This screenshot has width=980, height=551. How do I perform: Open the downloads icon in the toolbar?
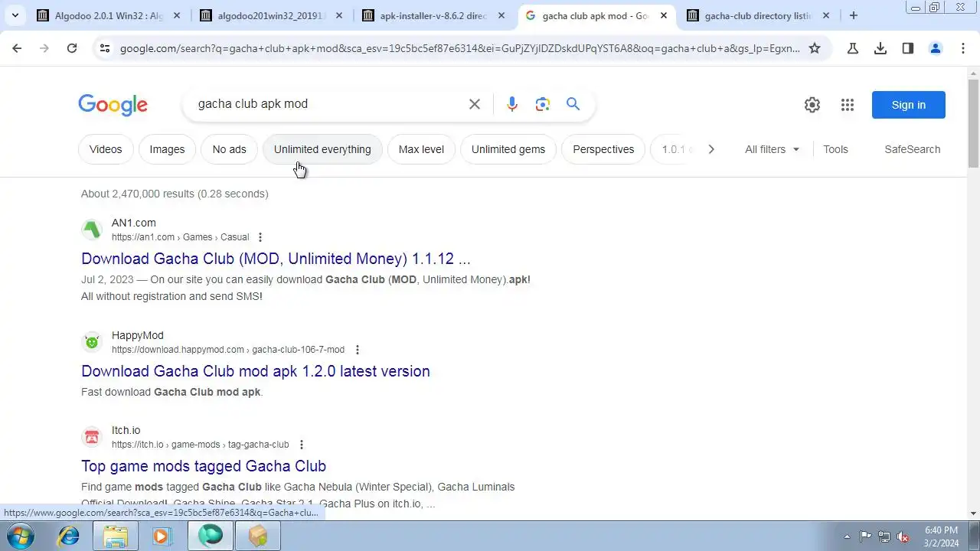click(x=880, y=48)
